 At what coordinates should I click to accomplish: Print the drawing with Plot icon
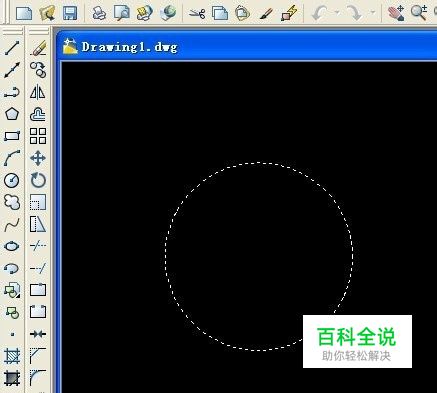point(99,13)
